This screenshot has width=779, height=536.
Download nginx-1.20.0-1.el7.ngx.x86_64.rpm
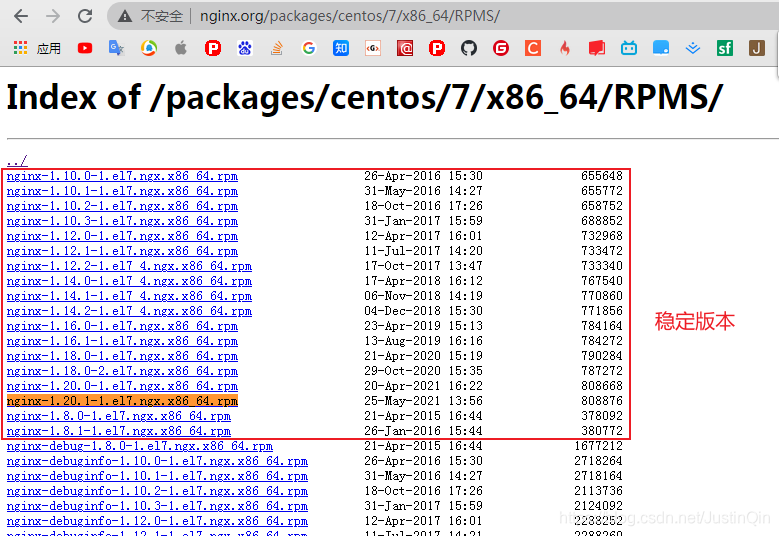pyautogui.click(x=122, y=386)
